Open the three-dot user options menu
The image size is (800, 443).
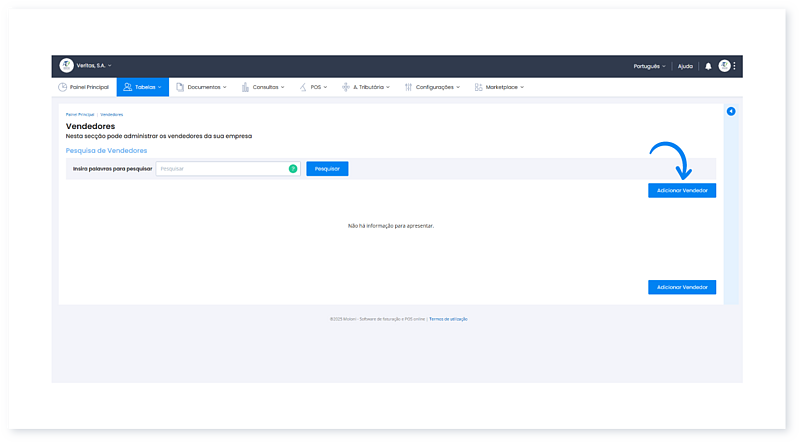[x=735, y=66]
